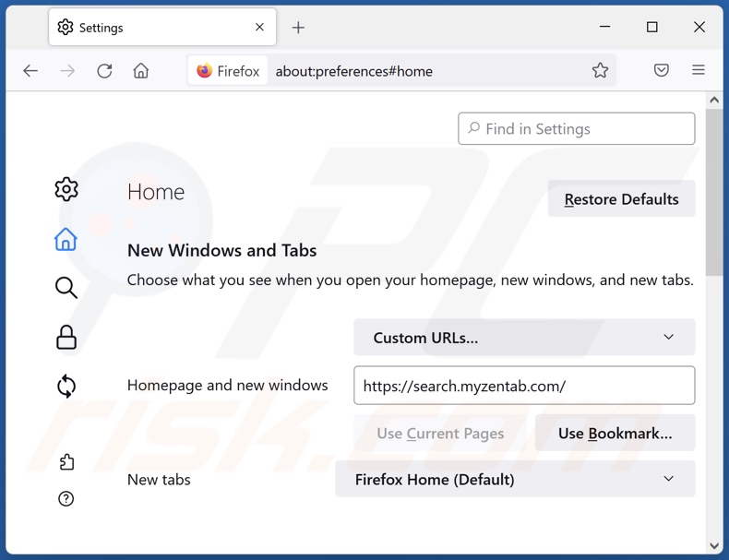The height and width of the screenshot is (560, 729).
Task: Bookmark this page with star icon
Action: click(x=600, y=71)
